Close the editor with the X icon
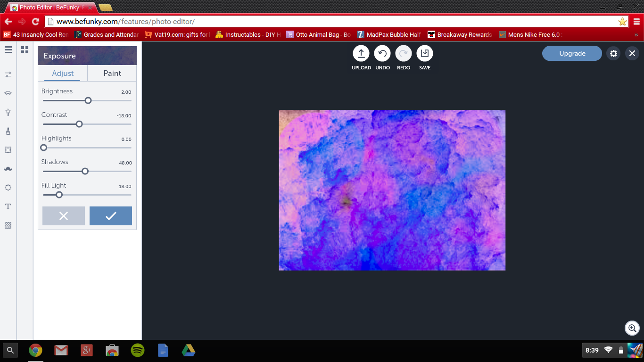 click(632, 53)
